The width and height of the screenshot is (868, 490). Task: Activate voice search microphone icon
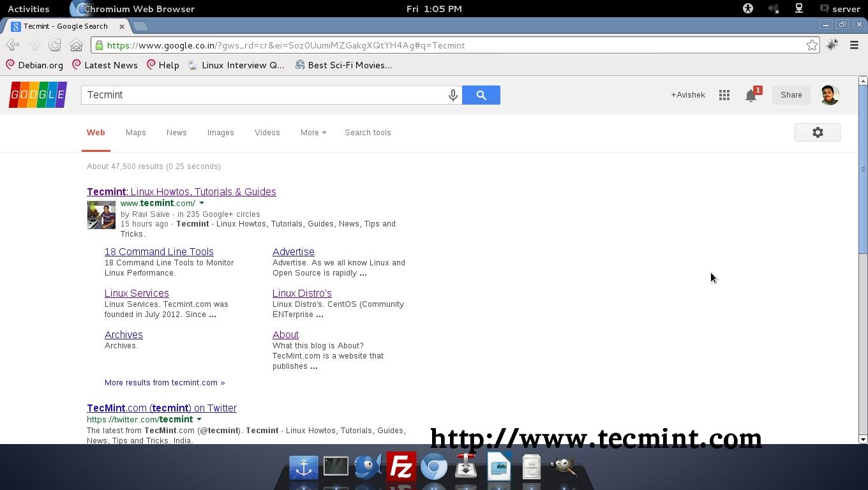[453, 95]
